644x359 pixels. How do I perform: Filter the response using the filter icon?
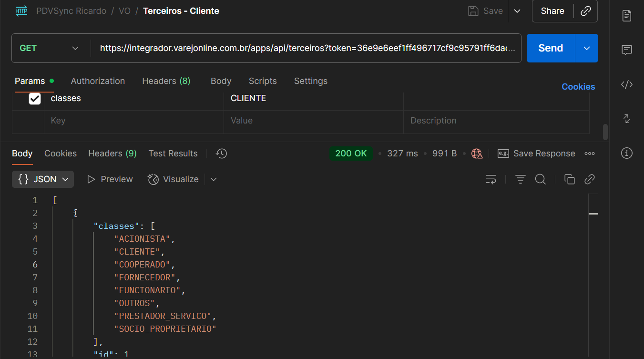[x=520, y=179]
